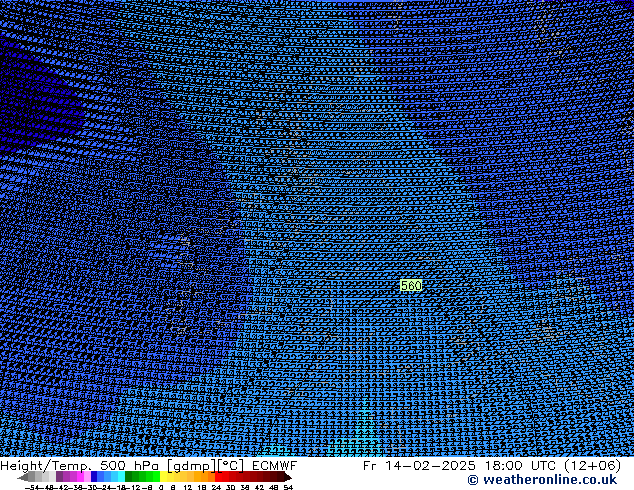Click the bright green swatch in the legend
Image resolution: width=634 pixels, height=490 pixels.
156,477
